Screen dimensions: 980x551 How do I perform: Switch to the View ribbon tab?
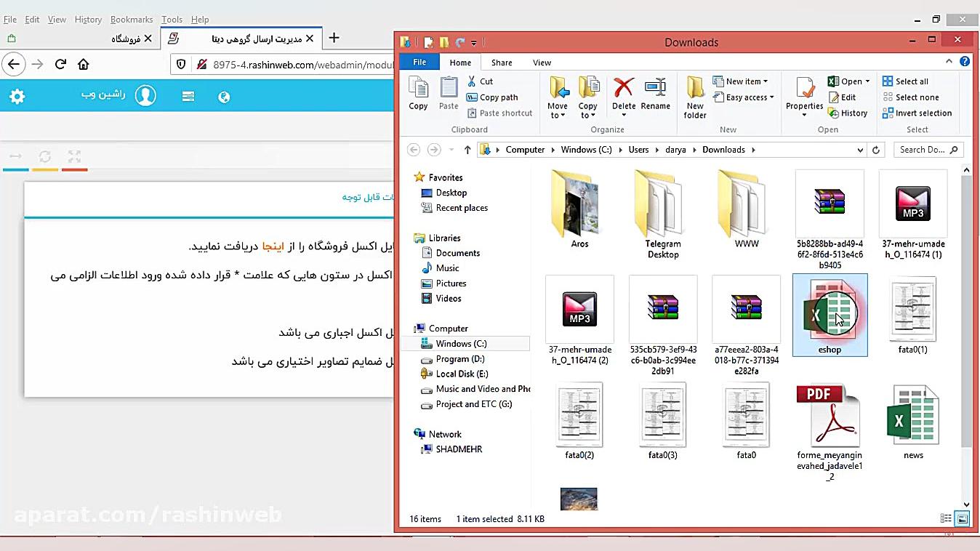[542, 63]
